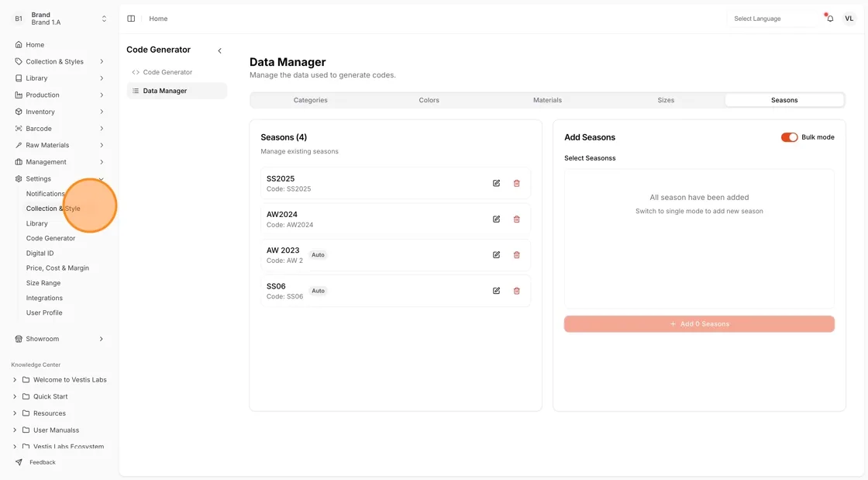Open Size Range settings
This screenshot has height=480, width=868.
pyautogui.click(x=43, y=283)
